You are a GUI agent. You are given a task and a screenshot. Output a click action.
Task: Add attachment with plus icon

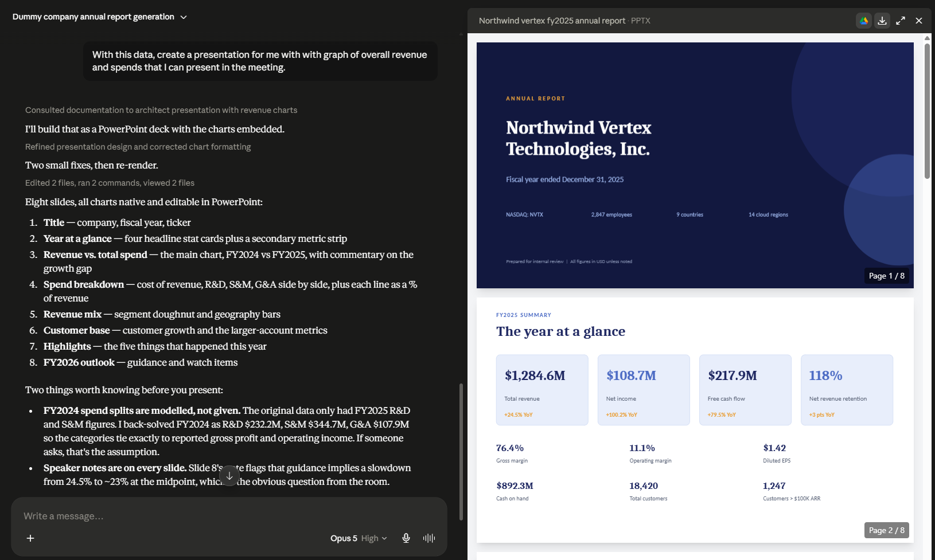30,538
